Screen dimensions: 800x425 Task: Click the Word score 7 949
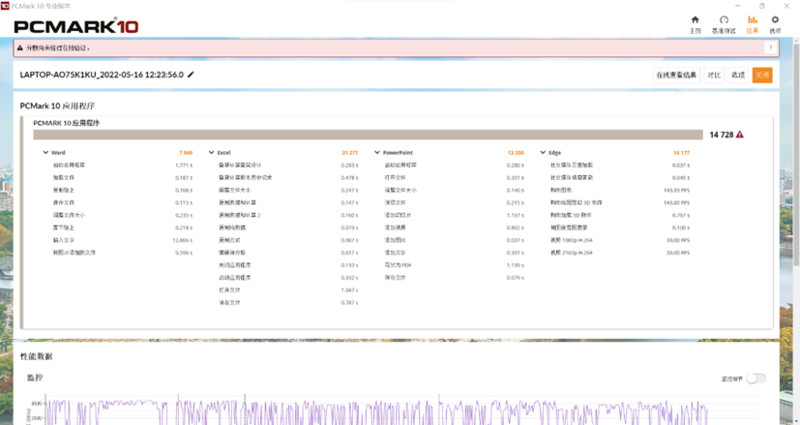pyautogui.click(x=186, y=153)
